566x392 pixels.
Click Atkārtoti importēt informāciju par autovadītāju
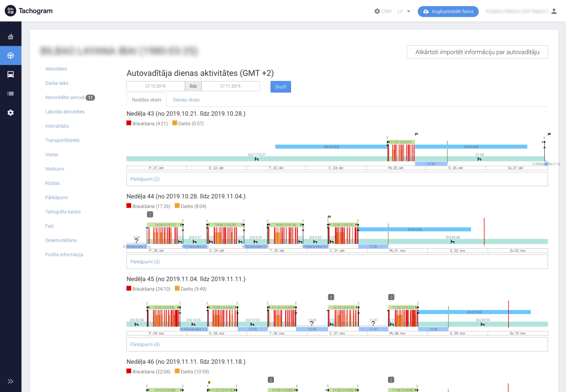click(477, 52)
